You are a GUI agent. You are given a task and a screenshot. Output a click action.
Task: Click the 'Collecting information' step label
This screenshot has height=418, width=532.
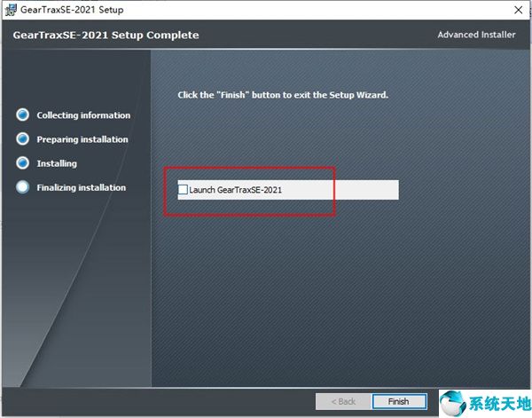point(83,115)
